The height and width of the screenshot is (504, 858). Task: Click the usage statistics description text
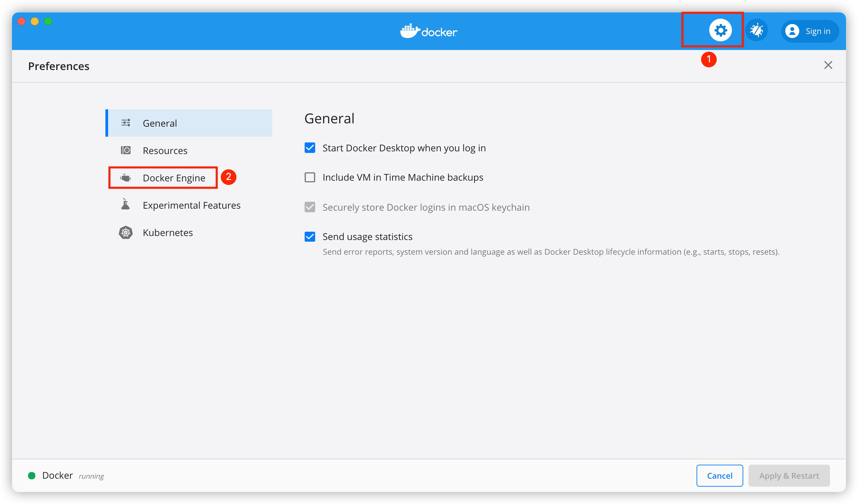pyautogui.click(x=551, y=252)
